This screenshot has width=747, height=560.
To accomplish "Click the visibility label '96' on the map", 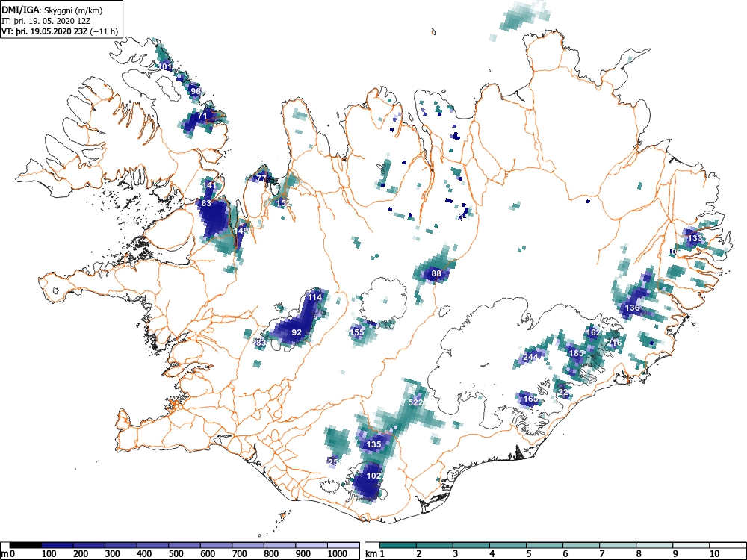I will pos(195,91).
